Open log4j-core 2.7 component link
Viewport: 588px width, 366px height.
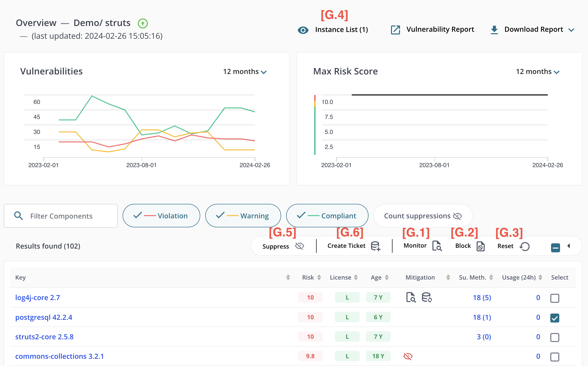point(37,298)
